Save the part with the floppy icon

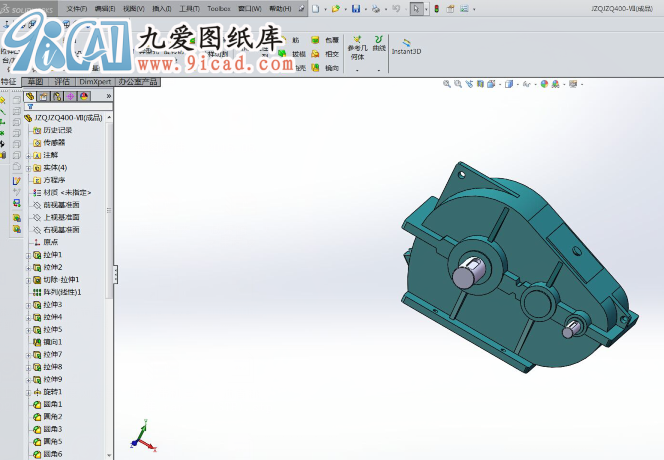[x=356, y=8]
